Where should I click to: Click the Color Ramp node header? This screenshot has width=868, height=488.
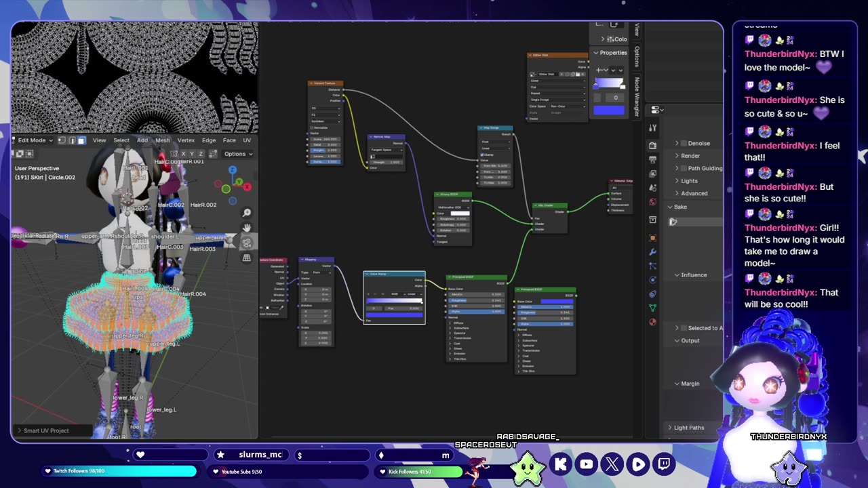(394, 274)
